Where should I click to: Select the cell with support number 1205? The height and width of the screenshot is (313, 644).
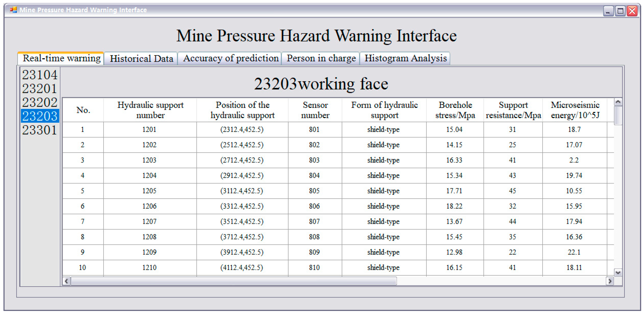(149, 191)
